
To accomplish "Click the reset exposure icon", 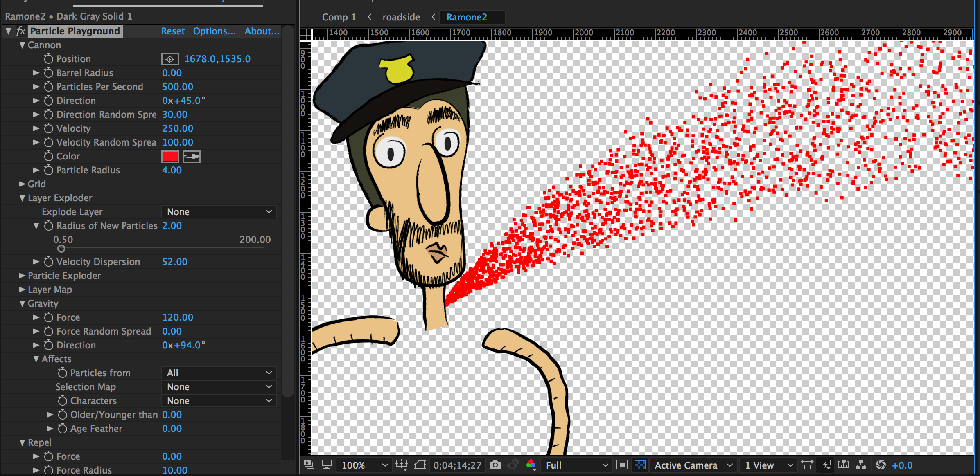I will coord(881,465).
